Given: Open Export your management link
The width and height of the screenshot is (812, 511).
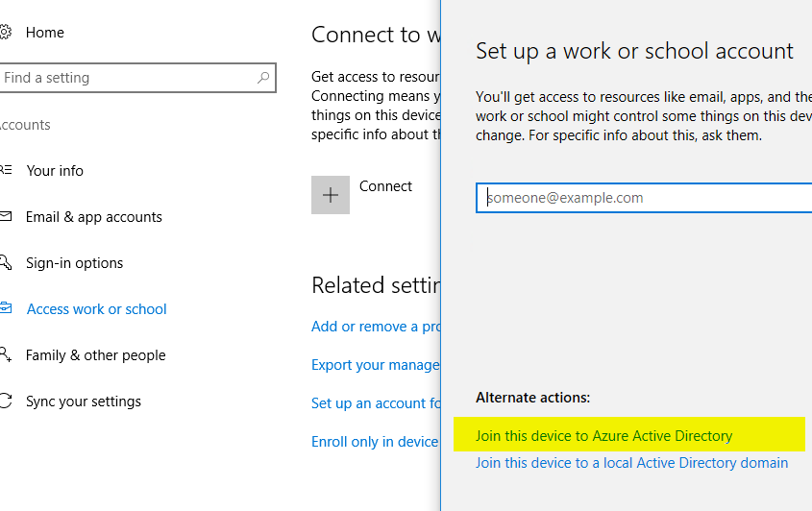Looking at the screenshot, I should point(376,365).
